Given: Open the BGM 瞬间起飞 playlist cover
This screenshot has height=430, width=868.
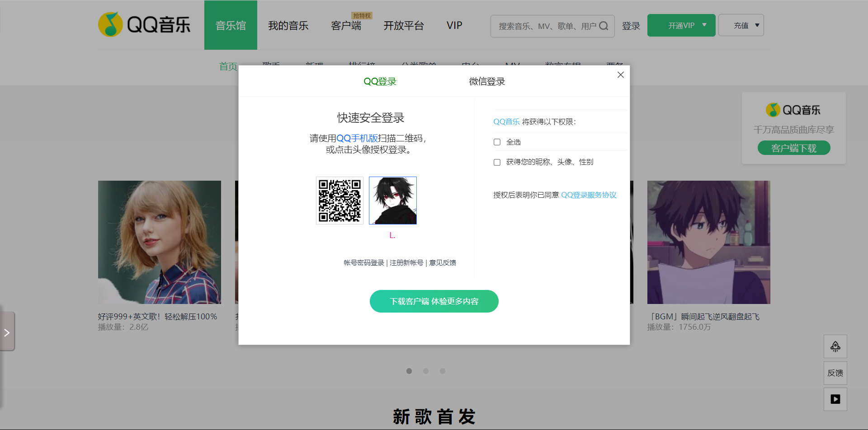Looking at the screenshot, I should point(708,242).
